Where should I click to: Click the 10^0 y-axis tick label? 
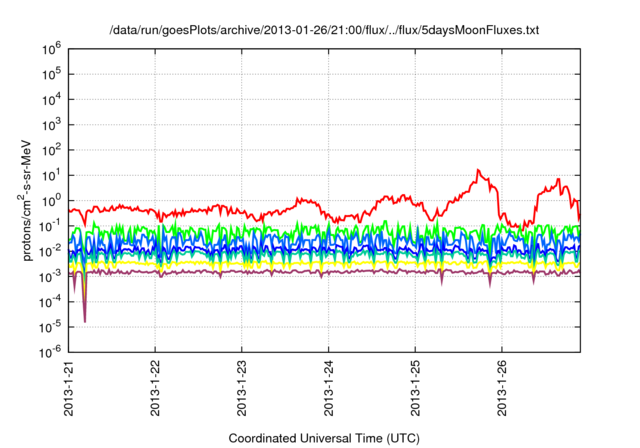click(x=51, y=201)
